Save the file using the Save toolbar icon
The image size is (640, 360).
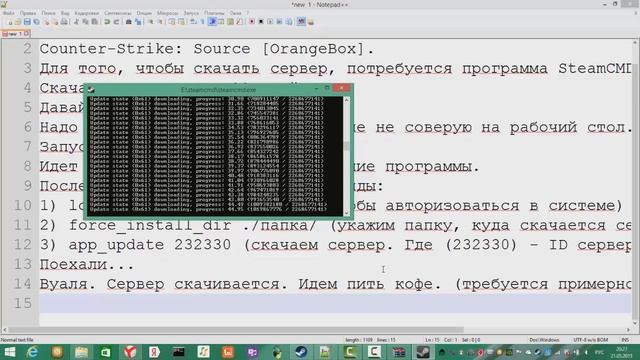click(27, 22)
